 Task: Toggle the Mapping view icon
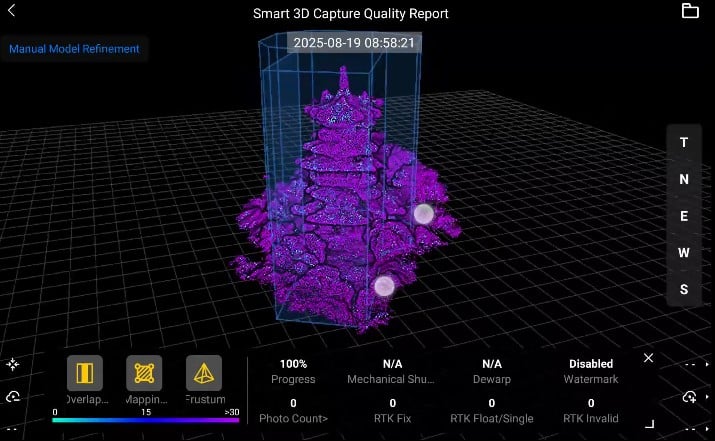pyautogui.click(x=144, y=374)
